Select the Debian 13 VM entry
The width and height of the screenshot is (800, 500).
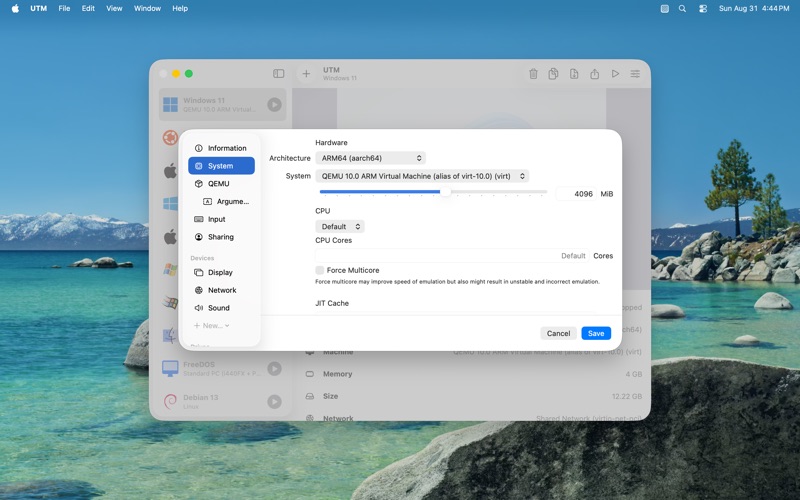222,402
